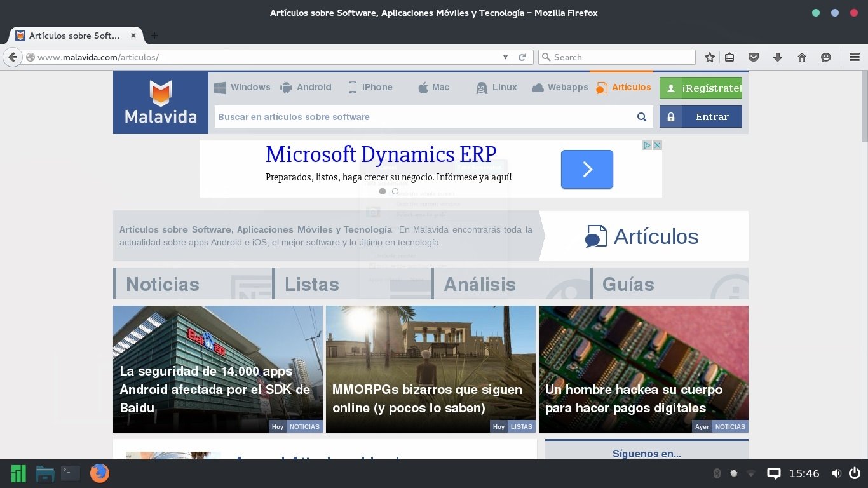The height and width of the screenshot is (488, 868).
Task: Close the ad with the X icon
Action: click(x=658, y=145)
